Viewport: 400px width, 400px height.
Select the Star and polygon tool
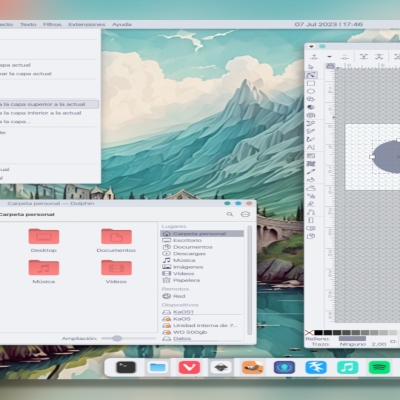coord(311,99)
